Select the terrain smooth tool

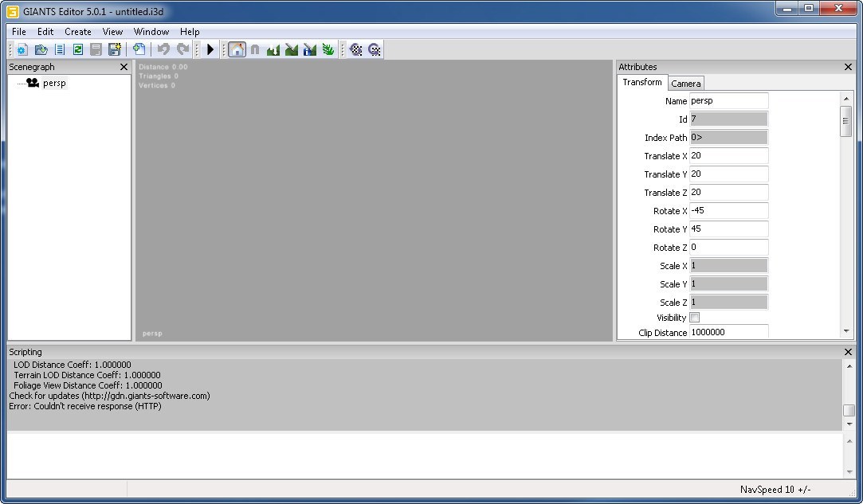[291, 49]
